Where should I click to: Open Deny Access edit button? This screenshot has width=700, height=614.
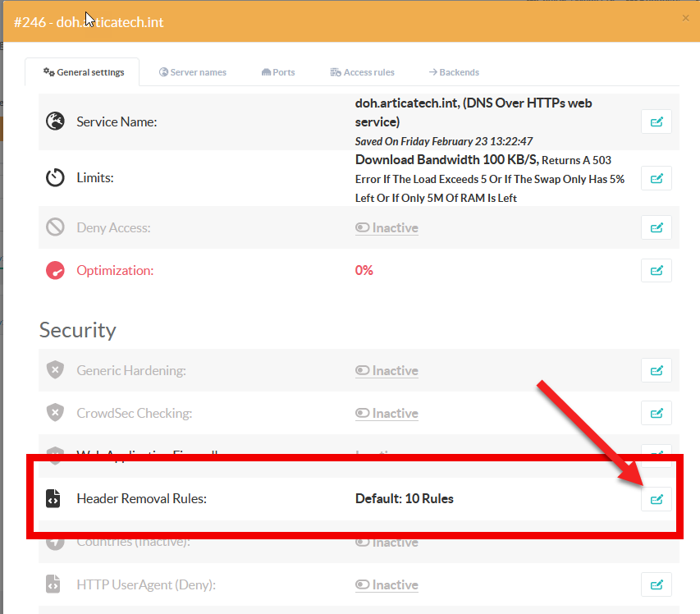click(x=656, y=227)
